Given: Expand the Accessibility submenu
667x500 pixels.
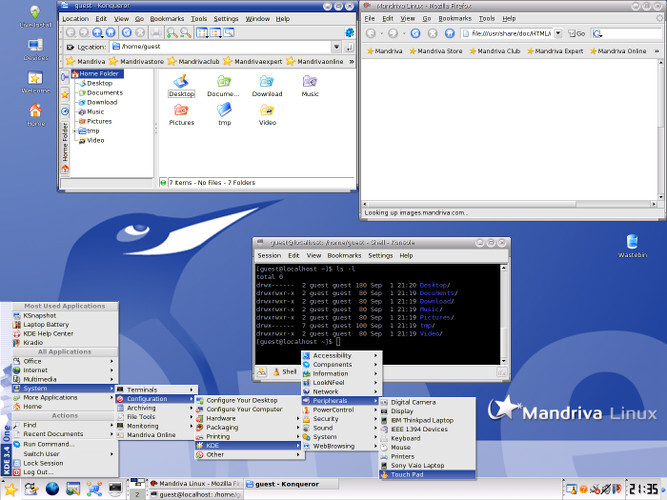Looking at the screenshot, I should [x=341, y=355].
